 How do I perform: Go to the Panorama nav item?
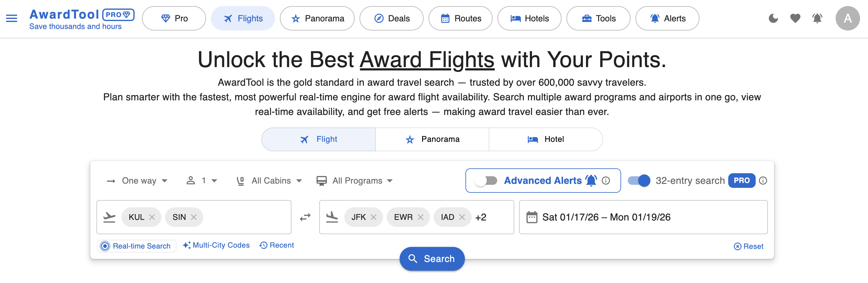click(317, 18)
